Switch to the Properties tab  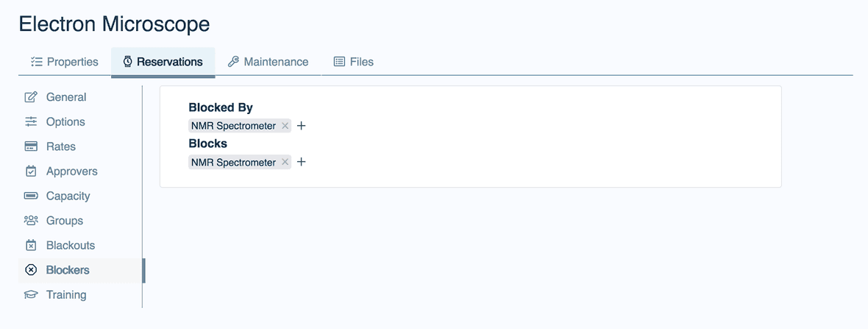click(x=65, y=62)
